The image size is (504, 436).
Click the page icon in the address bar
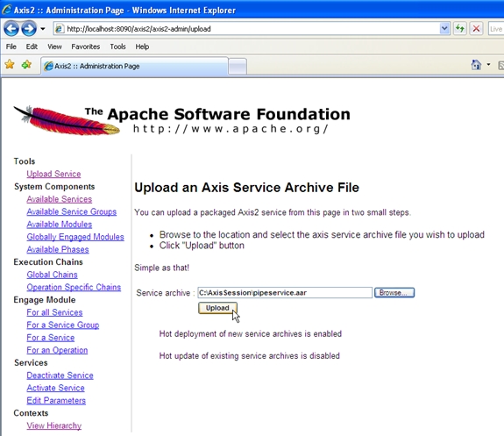coord(59,29)
